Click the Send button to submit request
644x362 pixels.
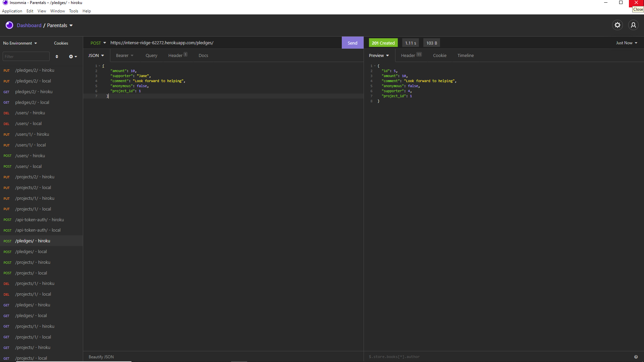[352, 43]
